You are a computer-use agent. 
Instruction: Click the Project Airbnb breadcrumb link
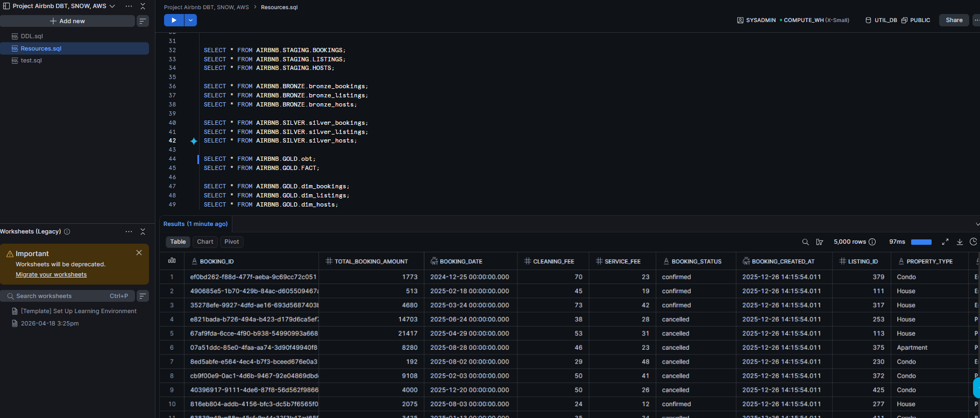click(206, 7)
